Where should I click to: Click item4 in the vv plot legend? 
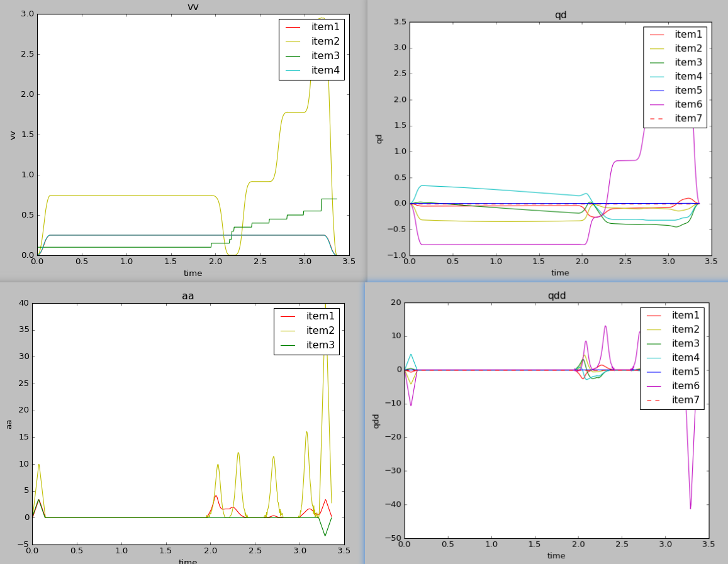click(x=325, y=70)
